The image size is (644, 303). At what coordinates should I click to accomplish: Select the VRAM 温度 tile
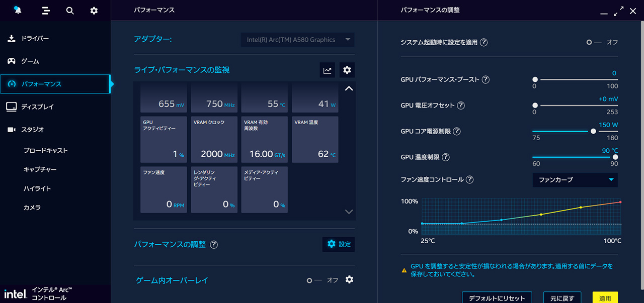[315, 140]
